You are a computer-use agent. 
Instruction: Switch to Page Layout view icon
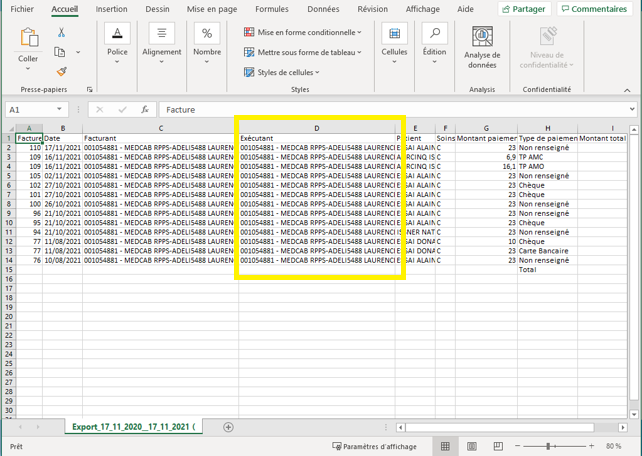coord(472,446)
